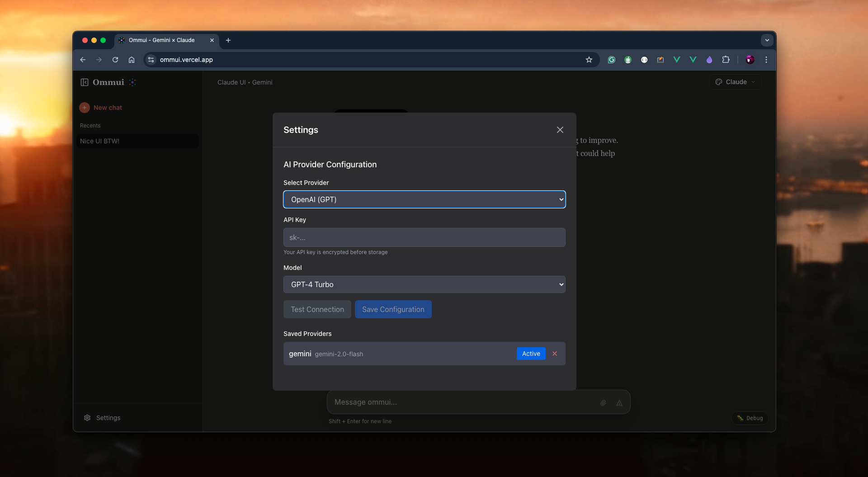The image size is (868, 477).
Task: Click the Ommui brand name in the sidebar
Action: 108,82
